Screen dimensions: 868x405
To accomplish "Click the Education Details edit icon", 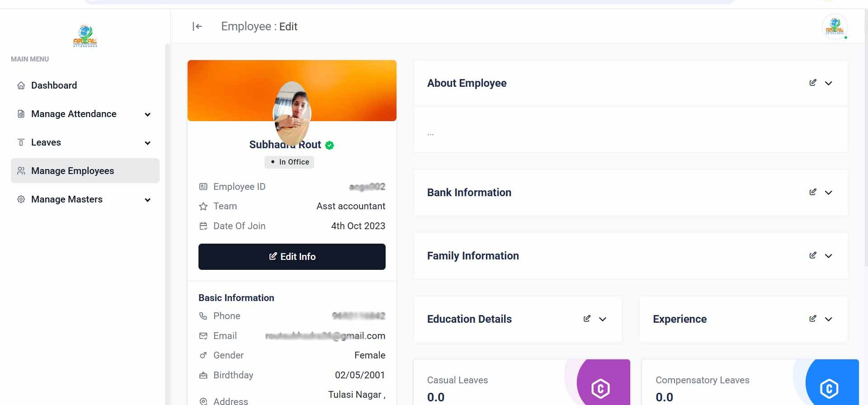I will pyautogui.click(x=587, y=319).
